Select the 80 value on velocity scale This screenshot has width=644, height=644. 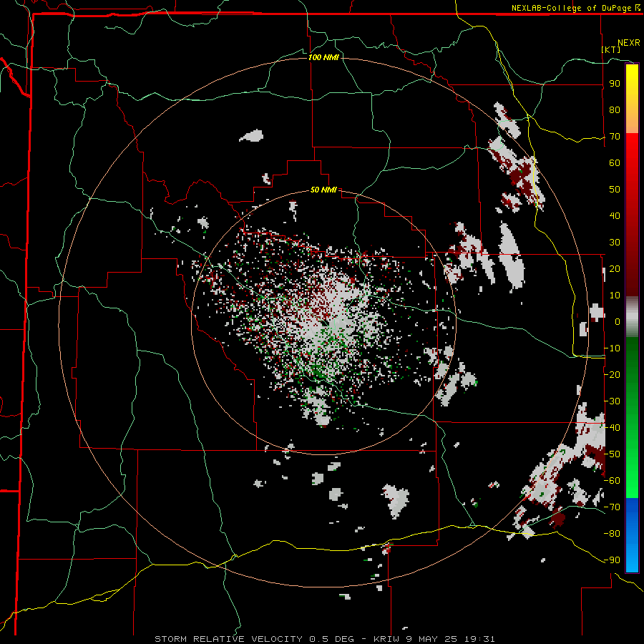point(615,109)
